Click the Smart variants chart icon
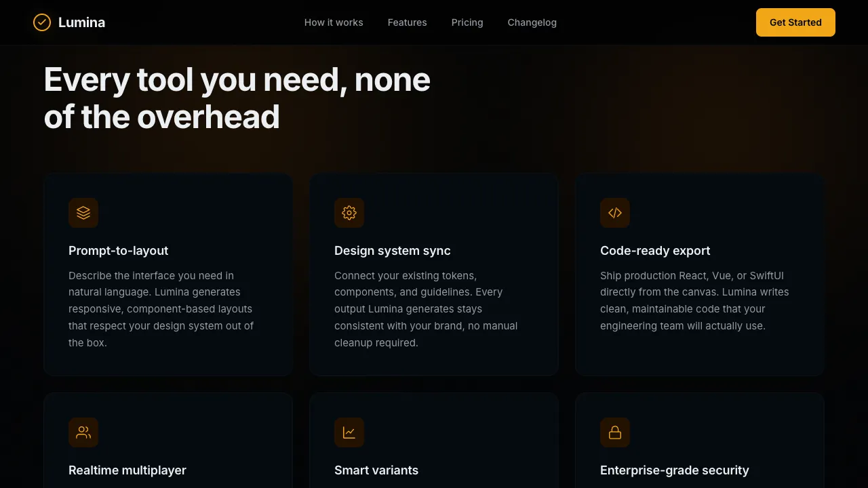 pos(349,432)
